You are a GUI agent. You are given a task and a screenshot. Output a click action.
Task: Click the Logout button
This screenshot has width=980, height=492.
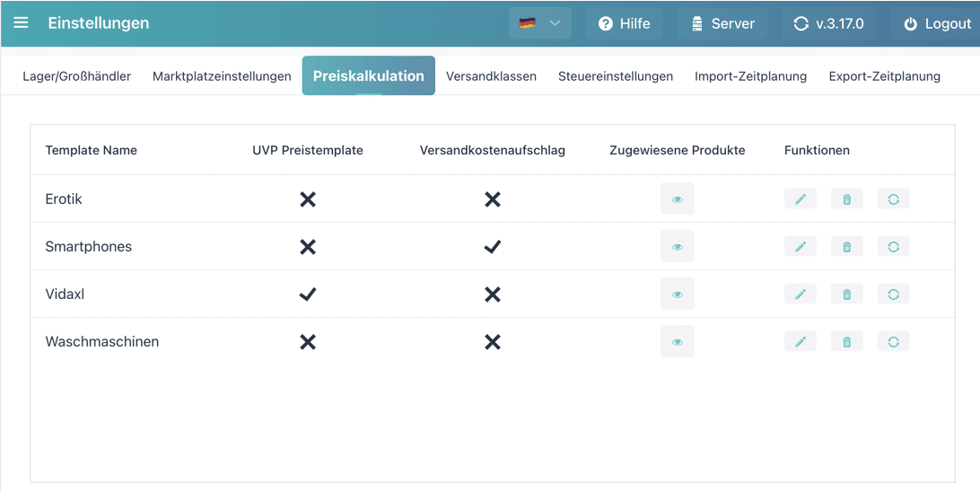(937, 24)
